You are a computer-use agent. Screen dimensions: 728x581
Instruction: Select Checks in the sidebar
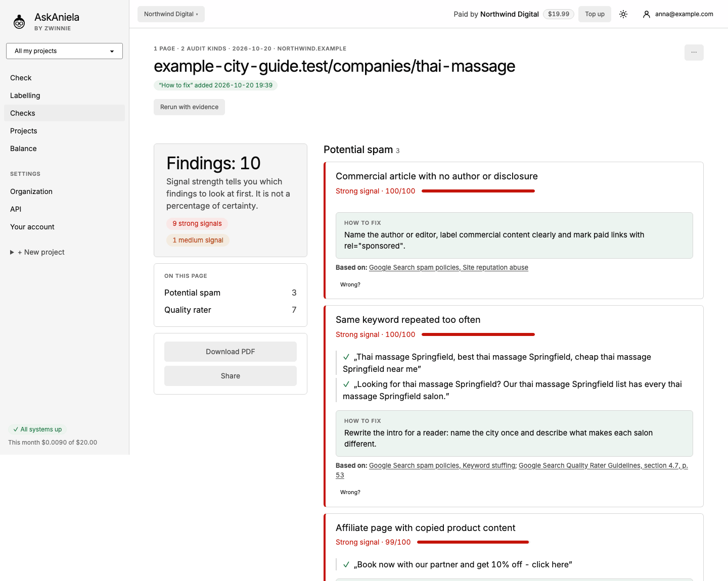(64, 113)
